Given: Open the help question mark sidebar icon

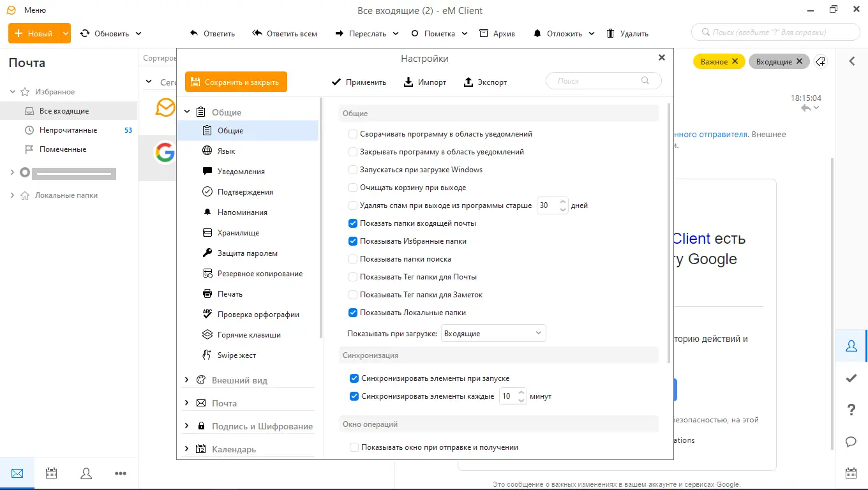Looking at the screenshot, I should click(x=851, y=410).
